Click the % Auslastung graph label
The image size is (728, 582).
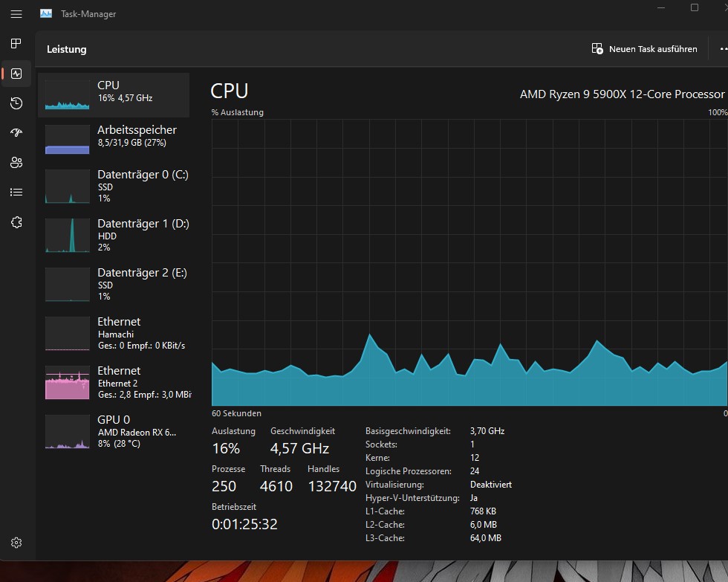pyautogui.click(x=237, y=112)
